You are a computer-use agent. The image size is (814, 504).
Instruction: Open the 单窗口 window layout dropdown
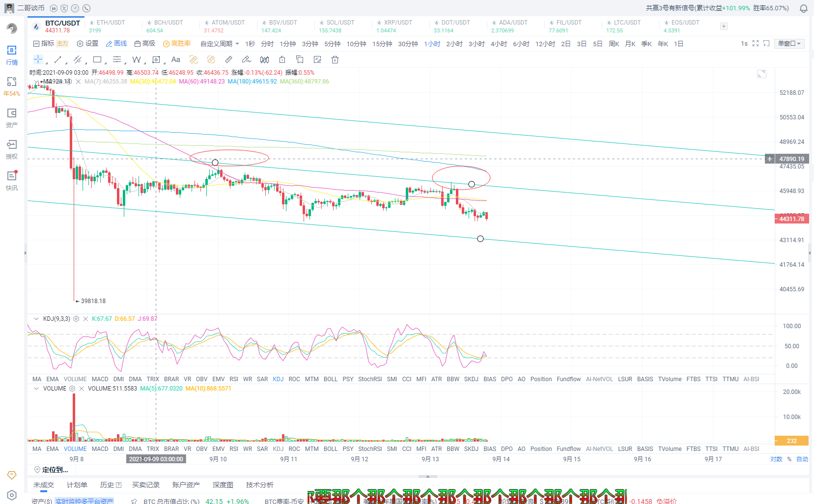[789, 44]
